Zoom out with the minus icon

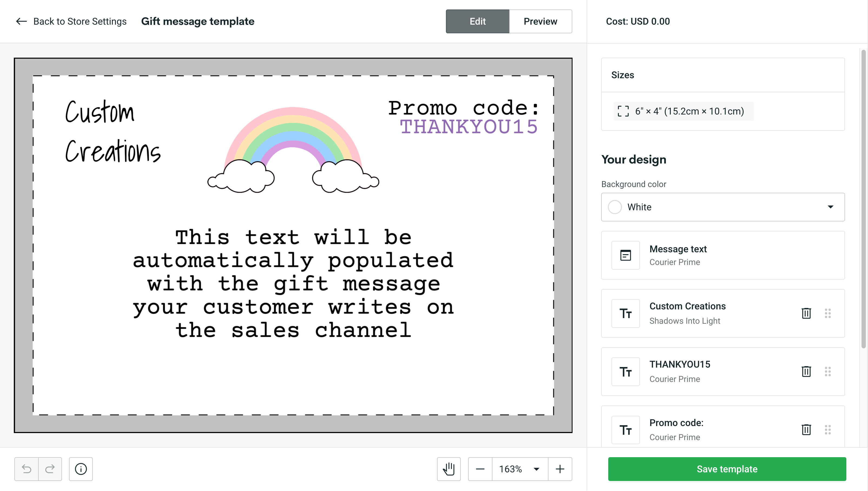coord(480,469)
